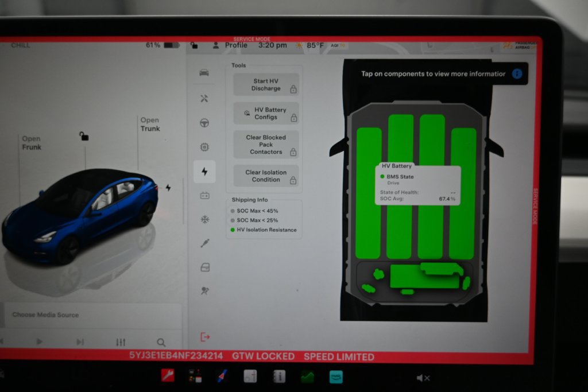Open HV Battery Configs
The image size is (588, 392).
[x=266, y=113]
